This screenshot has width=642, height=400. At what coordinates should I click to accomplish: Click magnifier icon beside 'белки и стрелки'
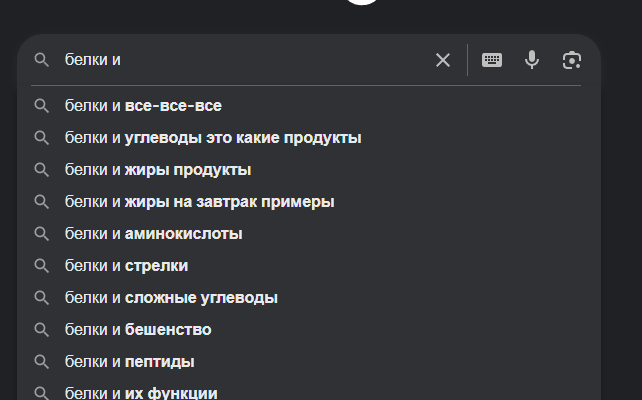click(42, 265)
